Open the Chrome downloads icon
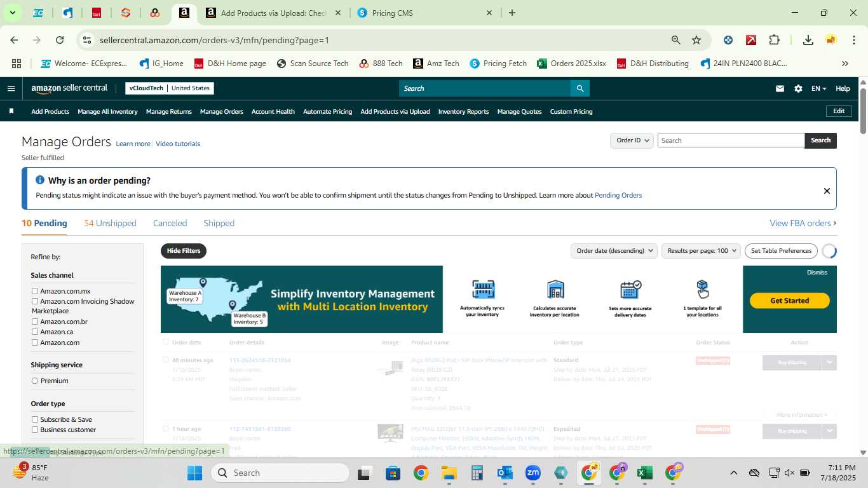 (x=808, y=40)
